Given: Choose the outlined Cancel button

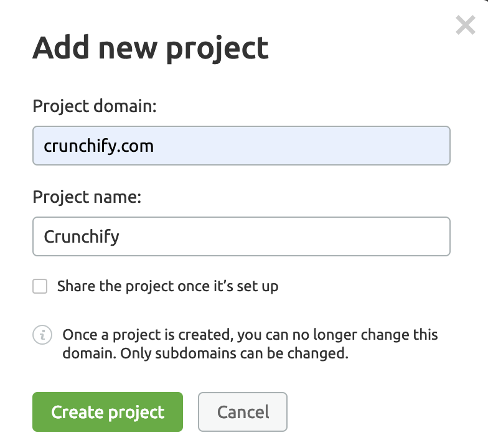Looking at the screenshot, I should 243,412.
